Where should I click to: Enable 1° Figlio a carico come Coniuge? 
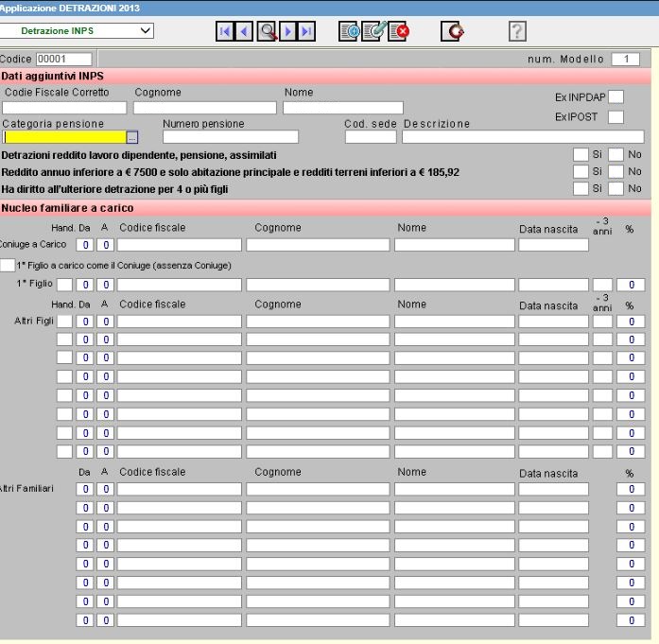pyautogui.click(x=8, y=265)
